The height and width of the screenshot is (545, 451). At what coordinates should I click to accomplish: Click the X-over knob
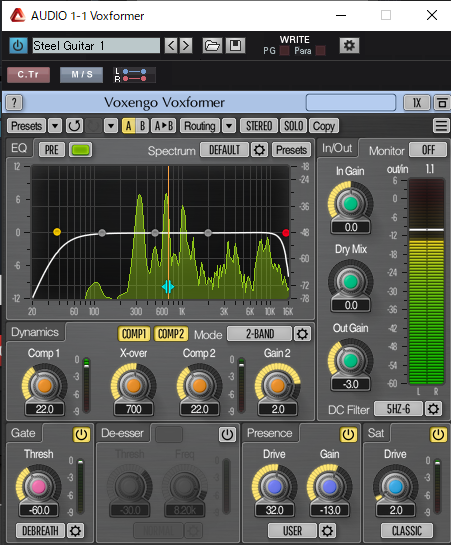click(133, 385)
